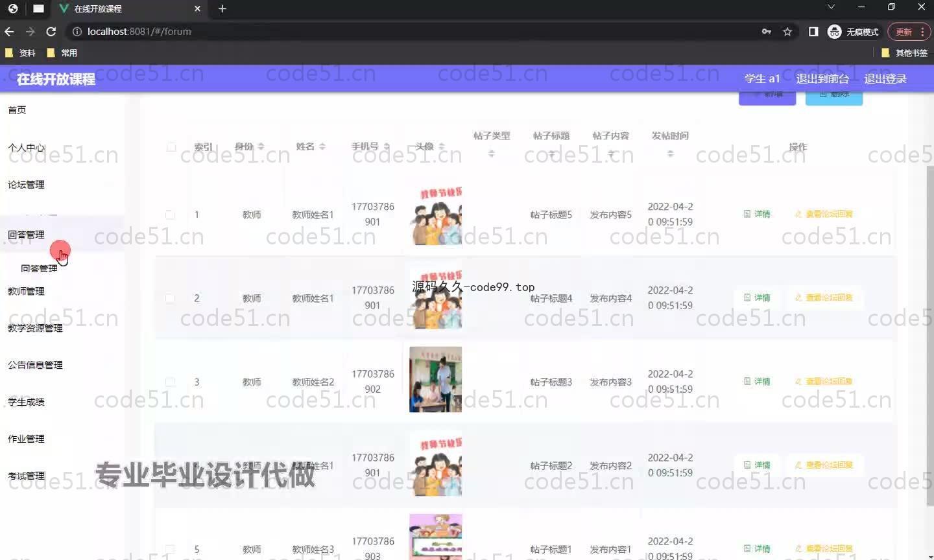Open the saved passwords key icon
The height and width of the screenshot is (560, 934).
point(767,31)
